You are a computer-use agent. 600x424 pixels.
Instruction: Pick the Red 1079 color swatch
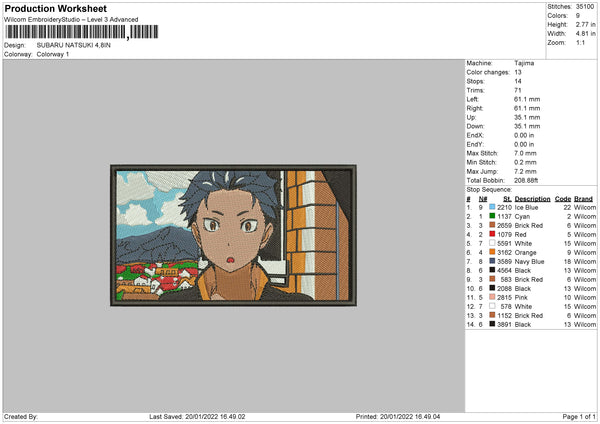[492, 234]
